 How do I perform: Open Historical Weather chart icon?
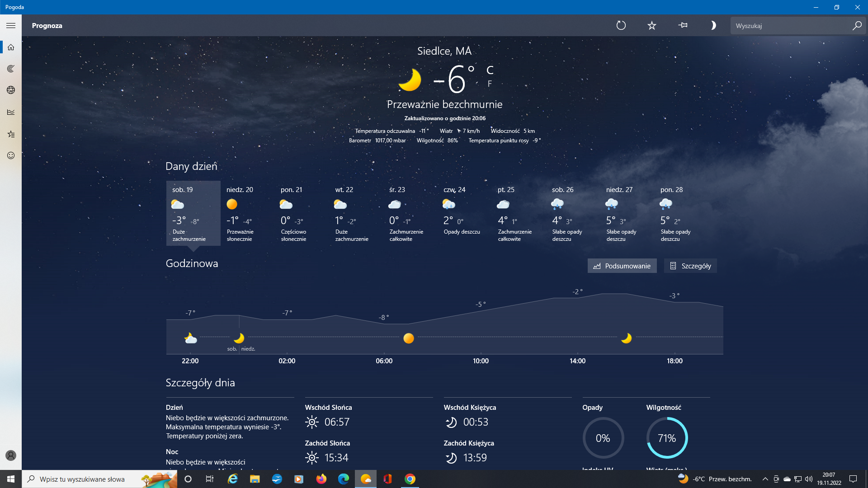pos(11,112)
